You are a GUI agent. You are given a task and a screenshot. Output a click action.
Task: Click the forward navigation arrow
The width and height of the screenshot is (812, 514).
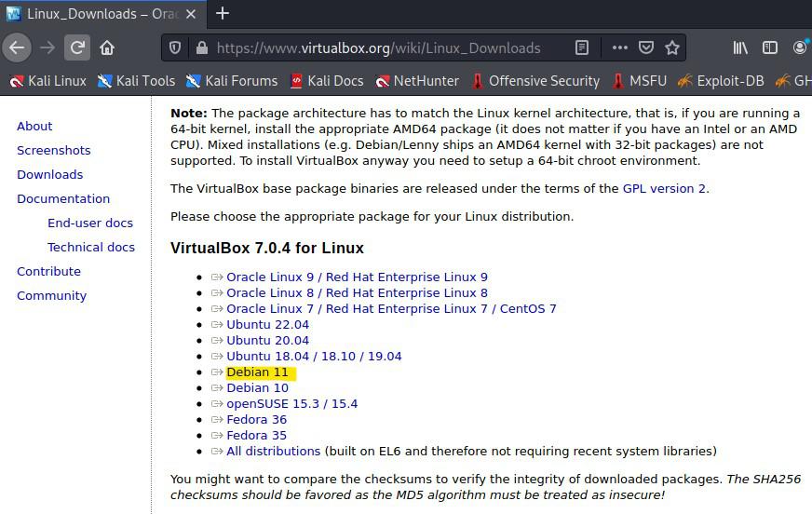click(x=47, y=47)
